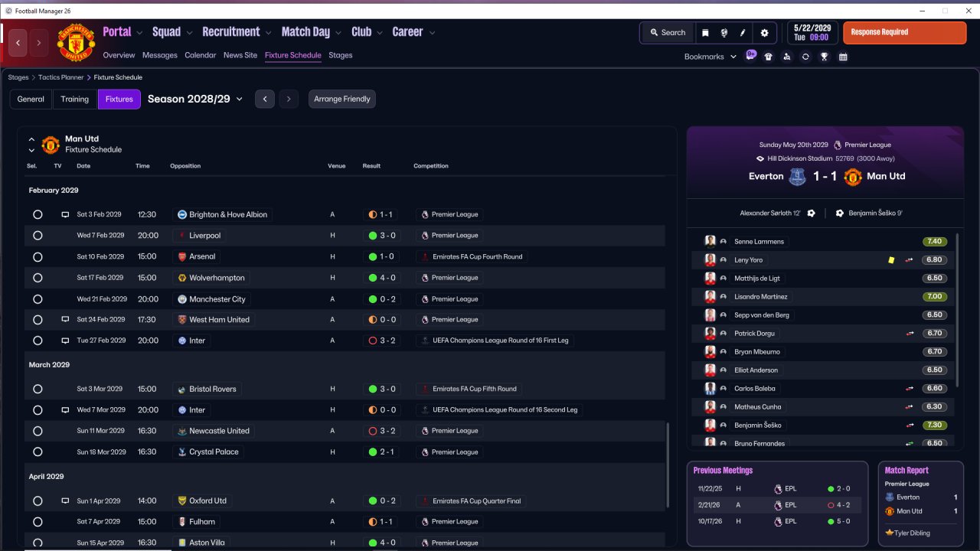Expand the Club menu chevron

tap(380, 33)
